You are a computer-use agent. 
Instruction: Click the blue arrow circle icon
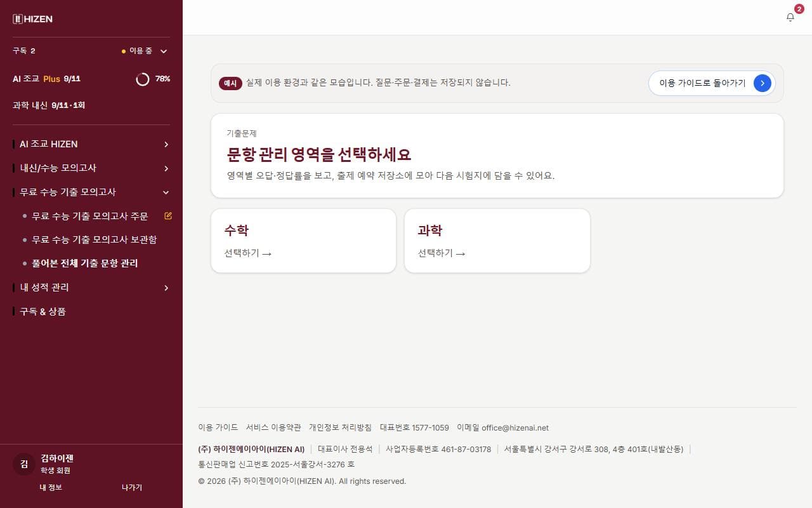(762, 83)
